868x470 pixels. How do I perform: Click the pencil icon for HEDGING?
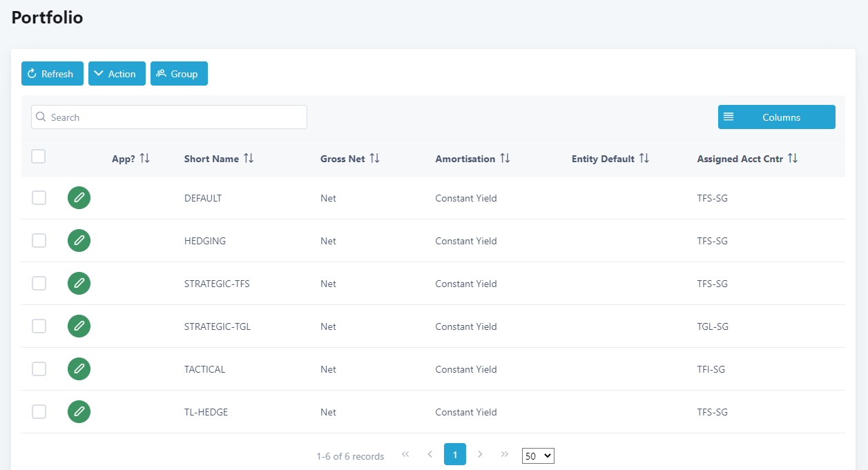coord(79,241)
